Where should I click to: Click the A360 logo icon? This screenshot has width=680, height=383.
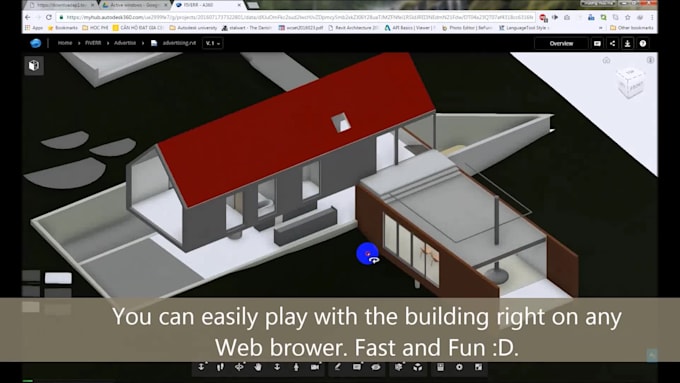pyautogui.click(x=36, y=43)
